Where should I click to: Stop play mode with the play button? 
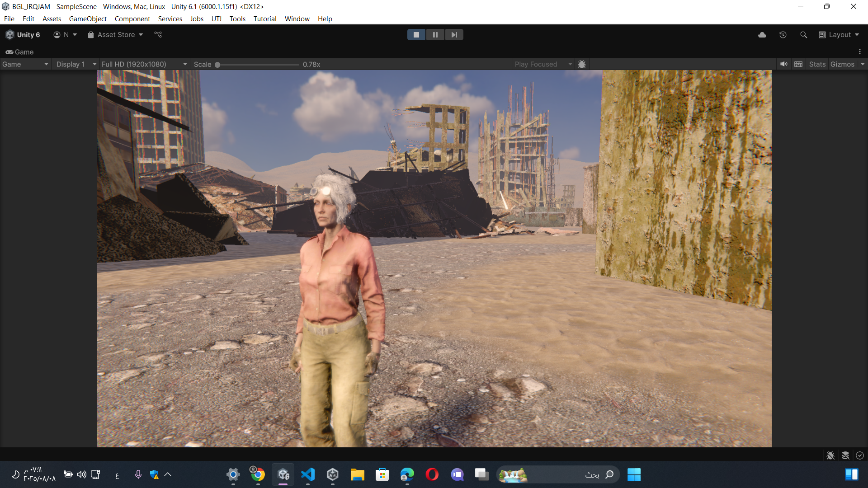point(416,35)
